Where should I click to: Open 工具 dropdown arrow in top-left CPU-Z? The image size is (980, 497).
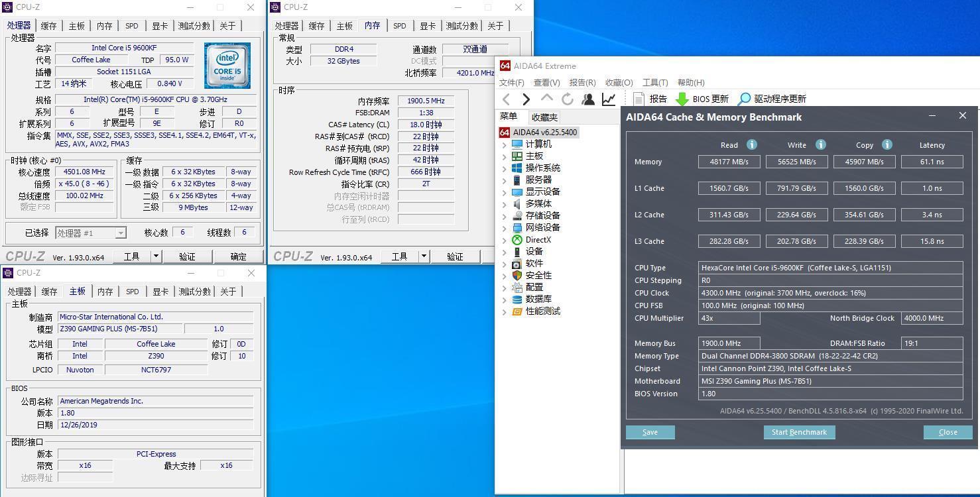coord(156,256)
